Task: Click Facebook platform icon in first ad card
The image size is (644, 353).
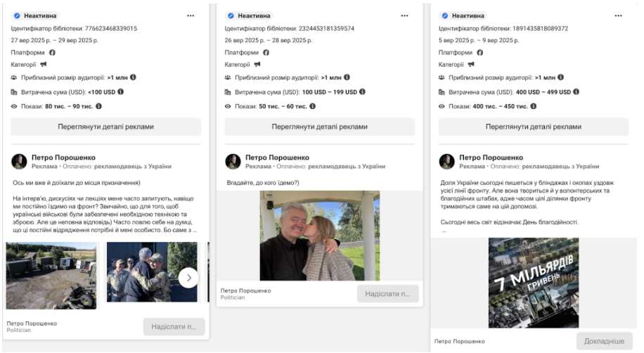Action: click(52, 53)
